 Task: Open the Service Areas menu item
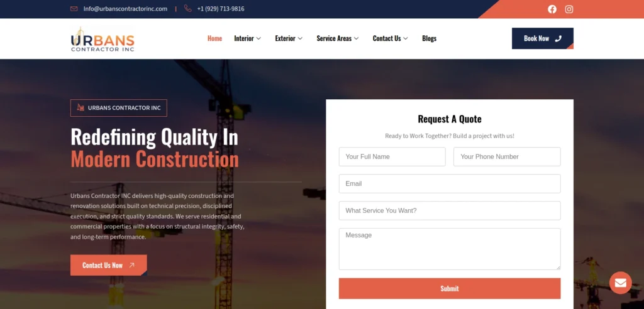(334, 38)
